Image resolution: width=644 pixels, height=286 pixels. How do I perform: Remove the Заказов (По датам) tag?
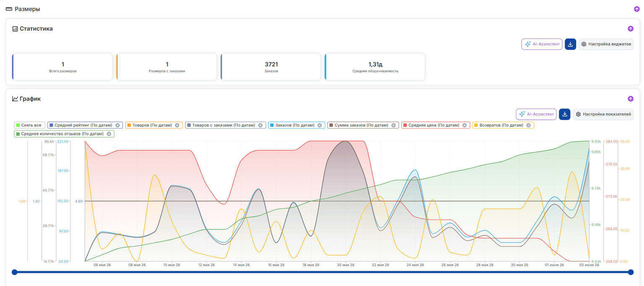(x=319, y=125)
